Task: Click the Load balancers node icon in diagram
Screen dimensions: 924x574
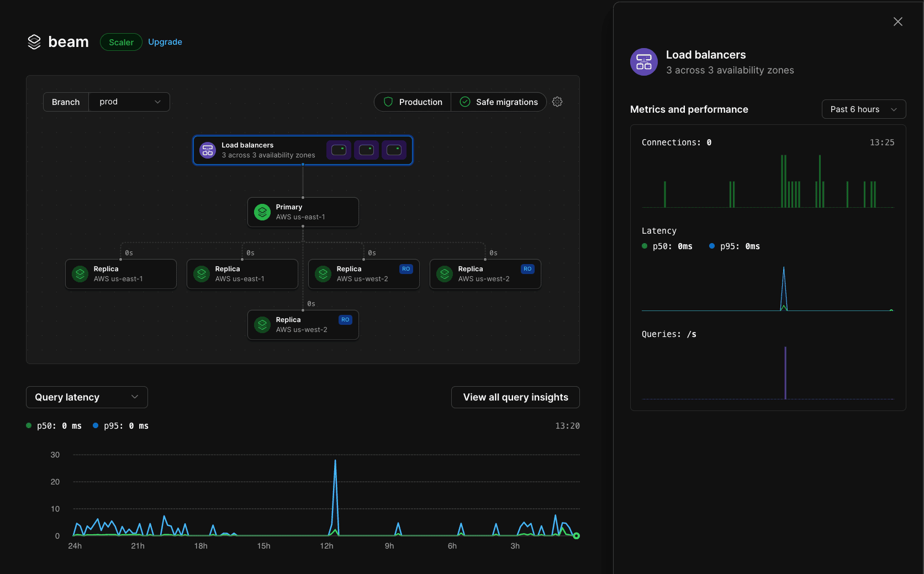Action: 208,150
